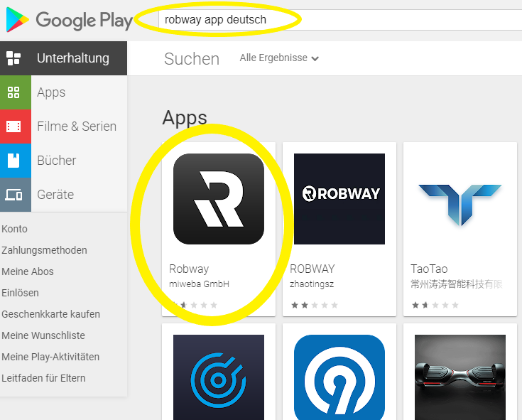Click the Chinese developer name under TaoTao
This screenshot has height=420, width=522.
457,284
